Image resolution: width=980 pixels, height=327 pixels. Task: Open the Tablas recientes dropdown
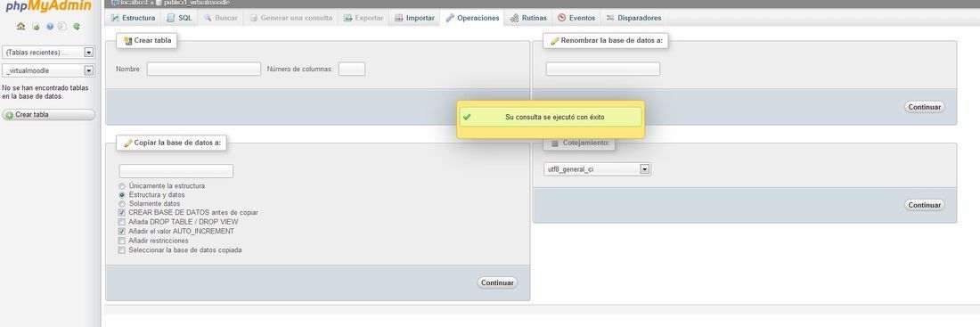tap(48, 53)
